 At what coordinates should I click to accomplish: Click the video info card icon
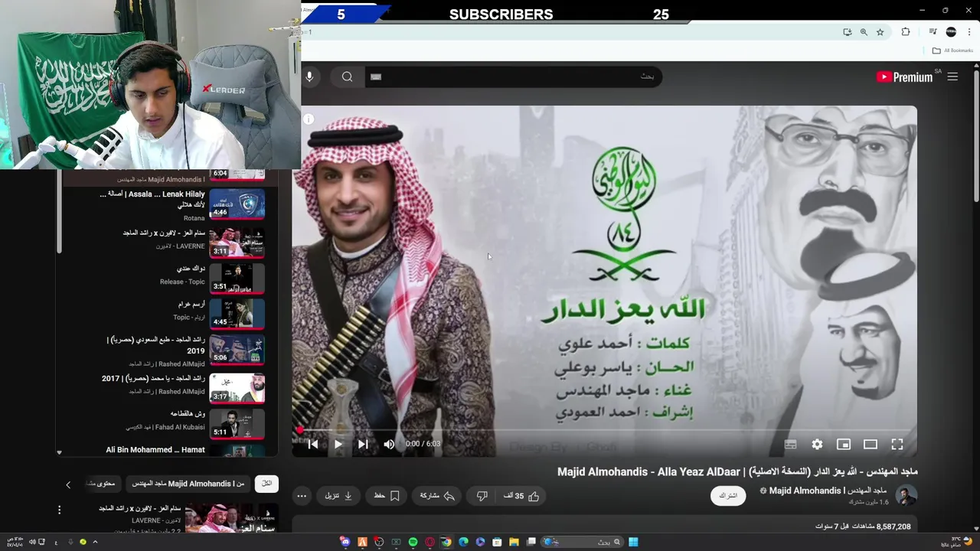tap(309, 119)
